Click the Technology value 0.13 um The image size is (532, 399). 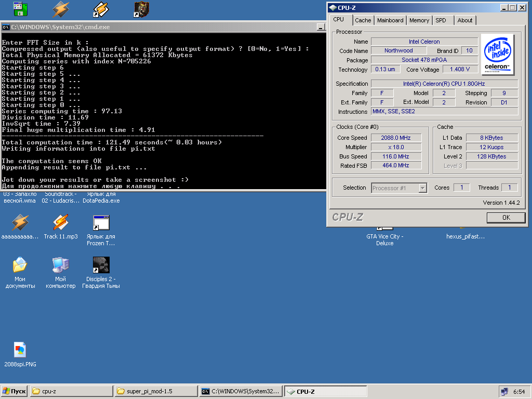point(385,69)
